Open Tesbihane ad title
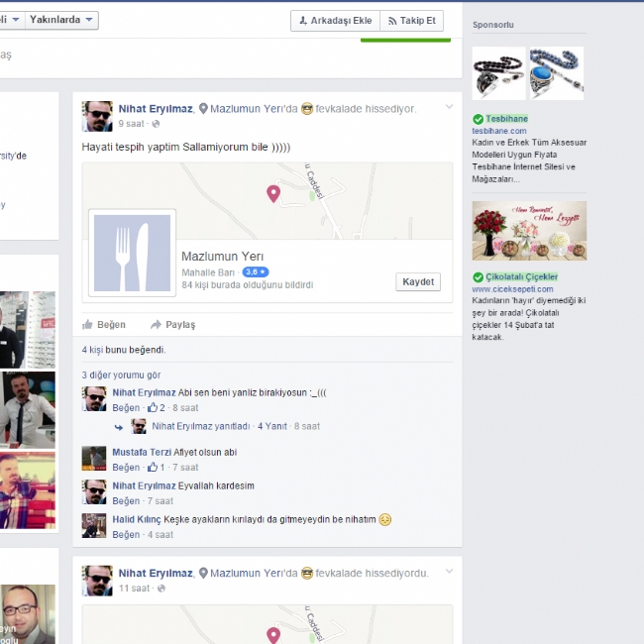Image resolution: width=644 pixels, height=644 pixels. pyautogui.click(x=507, y=119)
